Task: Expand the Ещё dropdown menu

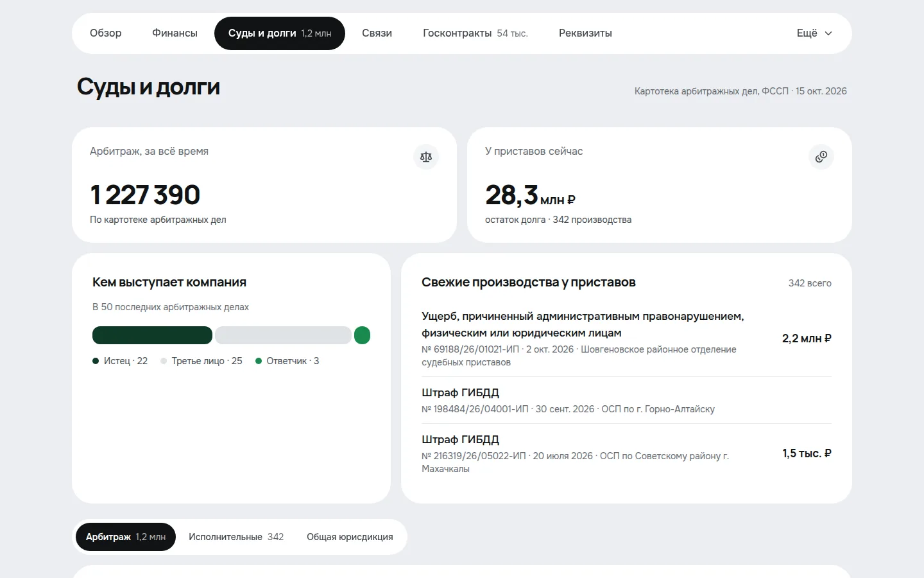Action: click(x=814, y=33)
